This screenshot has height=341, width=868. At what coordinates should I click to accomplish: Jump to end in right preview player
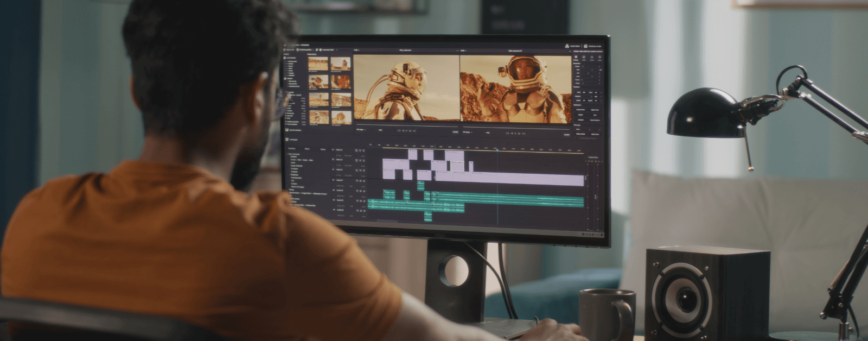[524, 134]
